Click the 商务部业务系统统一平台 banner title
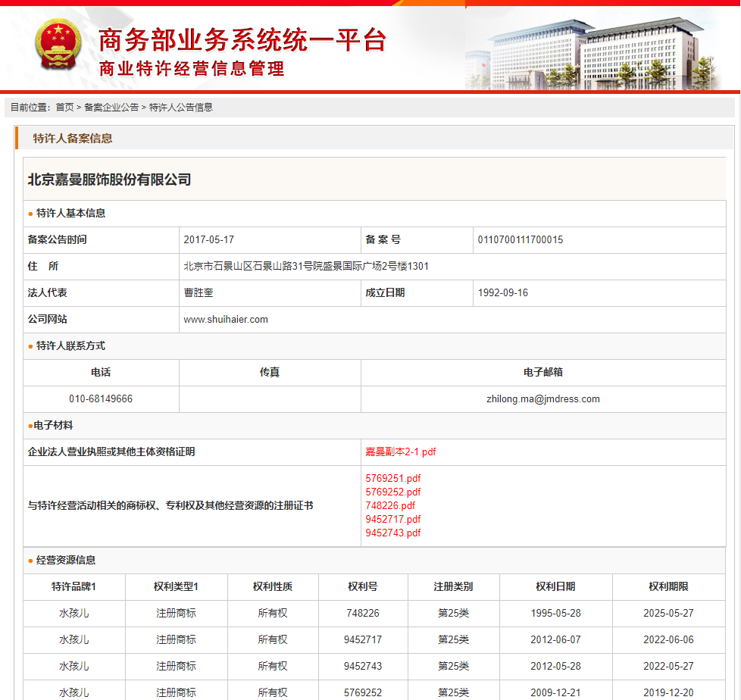This screenshot has height=700, width=741. (x=242, y=39)
